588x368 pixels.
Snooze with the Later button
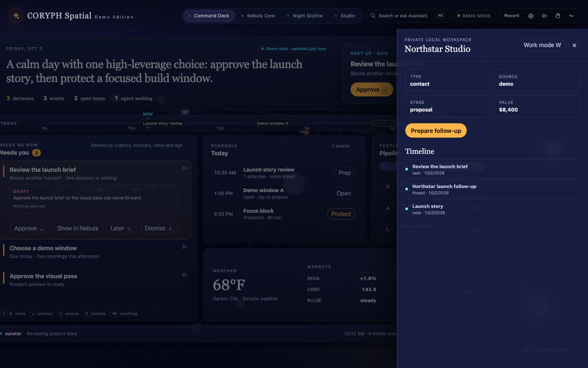pos(121,228)
